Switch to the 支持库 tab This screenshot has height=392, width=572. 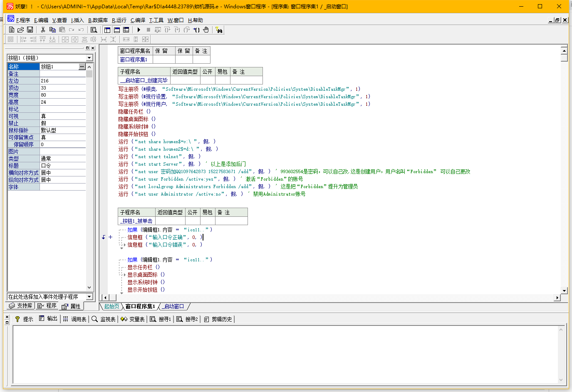[x=20, y=306]
